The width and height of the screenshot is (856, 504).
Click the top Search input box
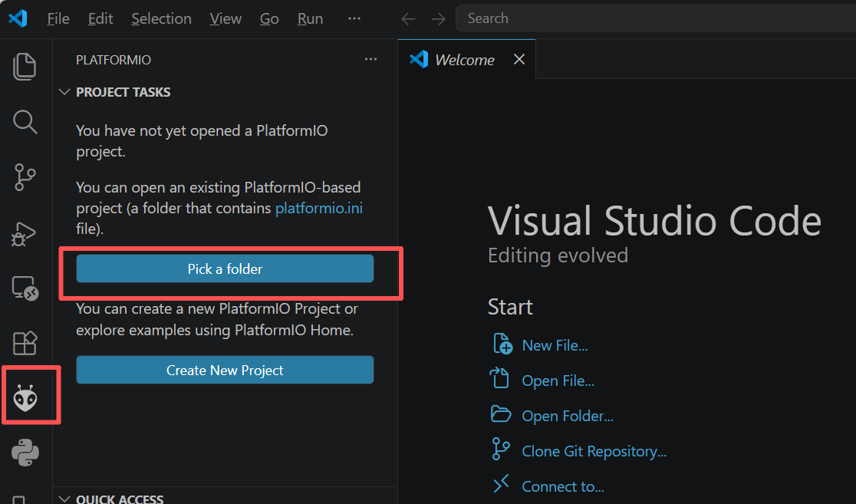[652, 18]
